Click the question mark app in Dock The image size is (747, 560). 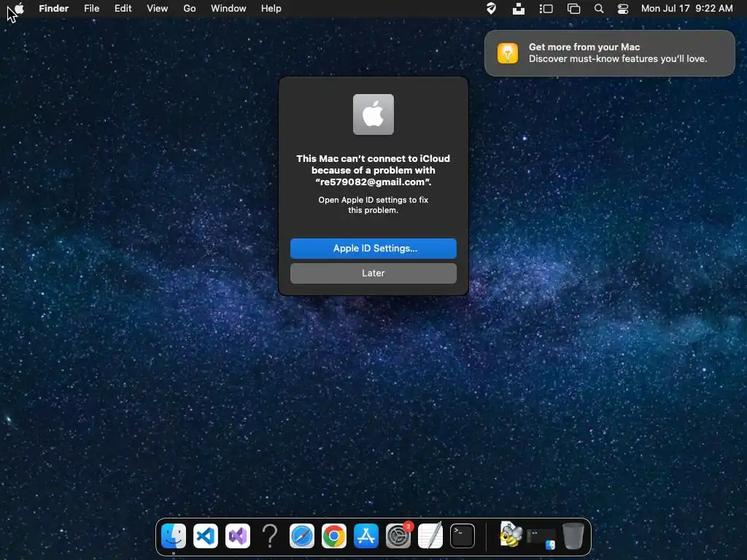click(270, 536)
